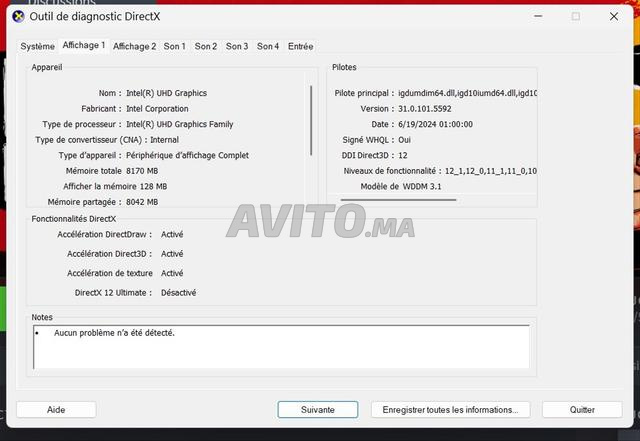Click Périphérique d'affichage Complet text

coord(187,155)
